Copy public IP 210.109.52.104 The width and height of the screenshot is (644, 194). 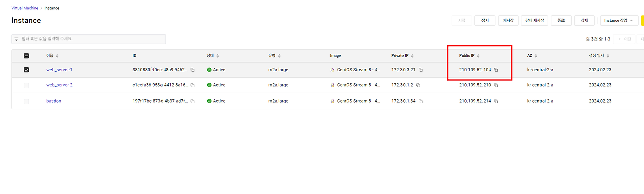[x=496, y=70]
